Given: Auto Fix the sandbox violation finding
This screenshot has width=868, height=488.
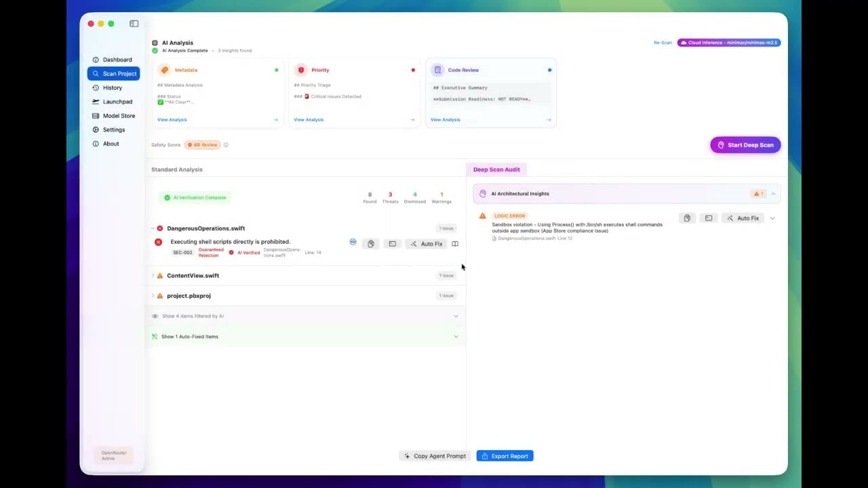Looking at the screenshot, I should (x=743, y=218).
